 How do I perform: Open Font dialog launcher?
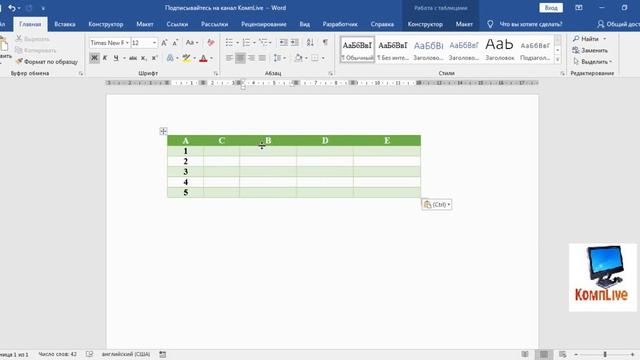216,73
